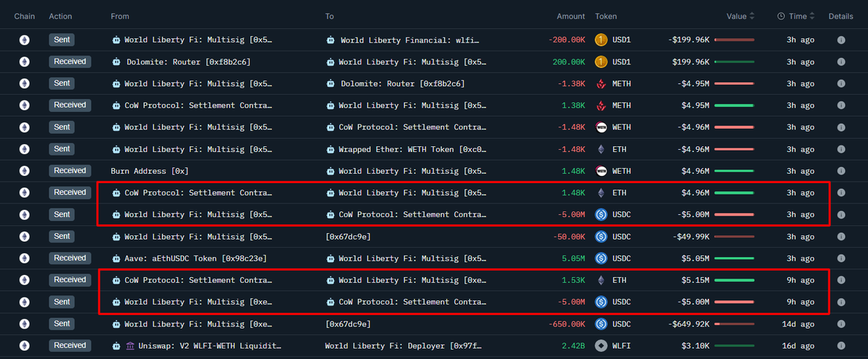Viewport: 868px width, 359px height.
Task: Click USD1 token icon in 200.00K received row
Action: click(x=601, y=62)
